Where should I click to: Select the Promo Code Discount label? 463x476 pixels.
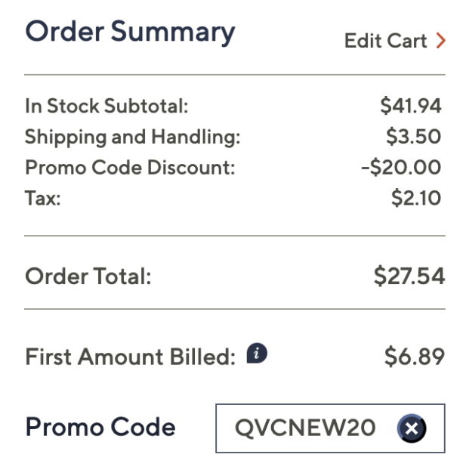[130, 167]
